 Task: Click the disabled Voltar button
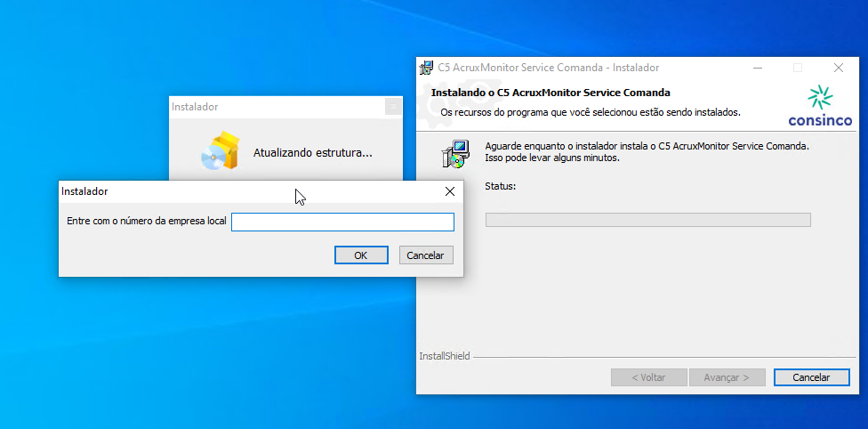(648, 377)
